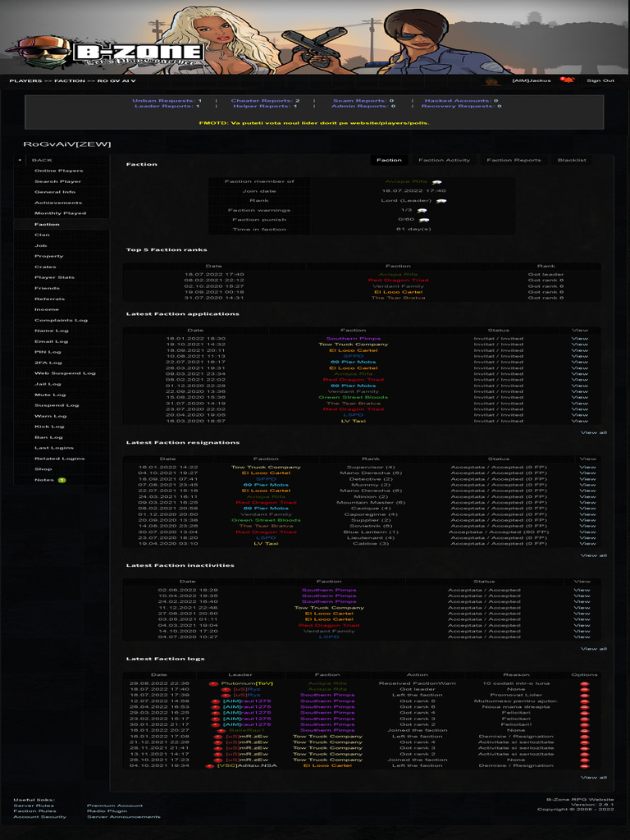Delete the 18.07.2022 17:39 faction log entry
This screenshot has width=630, height=840.
584,696
